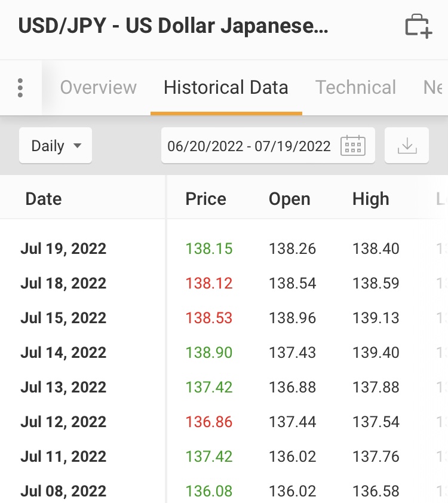This screenshot has height=503, width=448.
Task: Open the Technical tab
Action: tap(355, 87)
